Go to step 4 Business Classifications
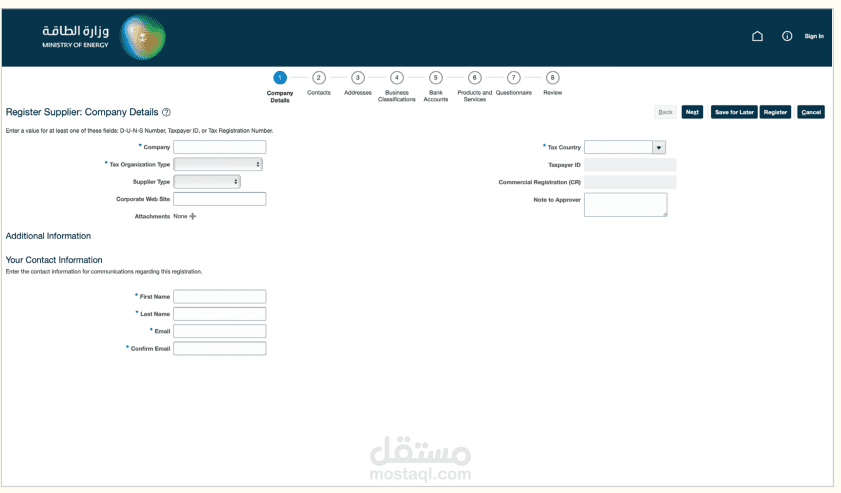This screenshot has width=841, height=493. click(397, 78)
